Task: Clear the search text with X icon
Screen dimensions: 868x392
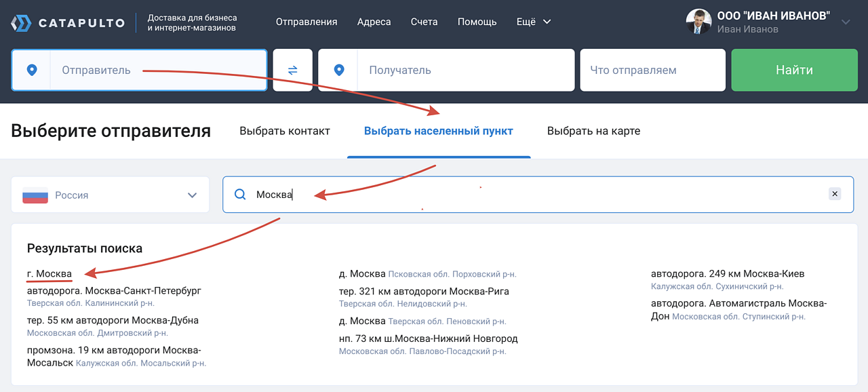Action: [x=835, y=194]
